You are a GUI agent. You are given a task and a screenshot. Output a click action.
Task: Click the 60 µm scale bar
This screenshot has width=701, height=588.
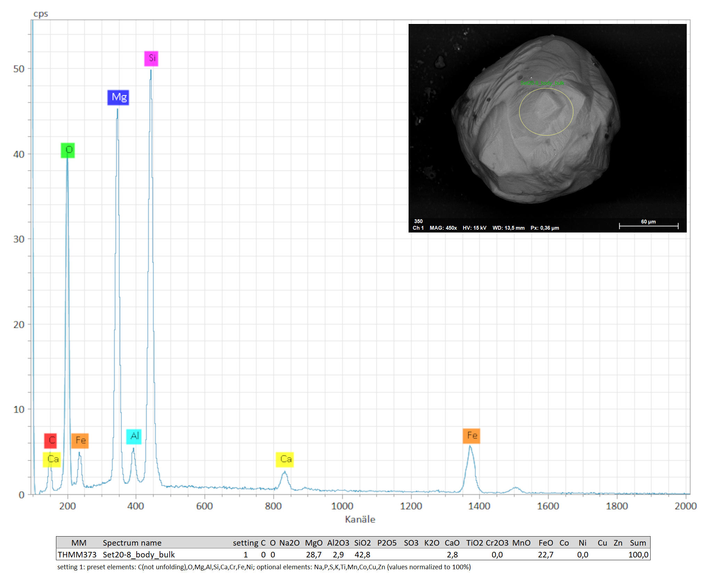648,226
